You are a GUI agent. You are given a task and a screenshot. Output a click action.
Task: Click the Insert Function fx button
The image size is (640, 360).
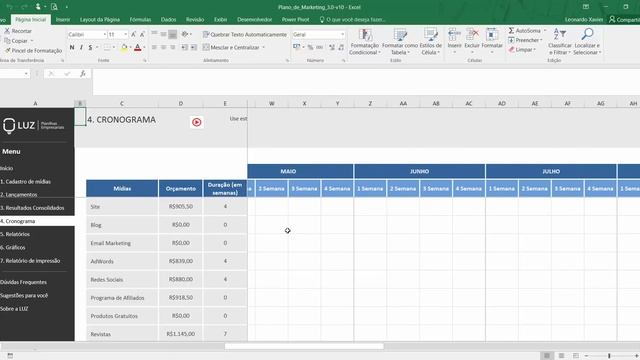tap(83, 73)
